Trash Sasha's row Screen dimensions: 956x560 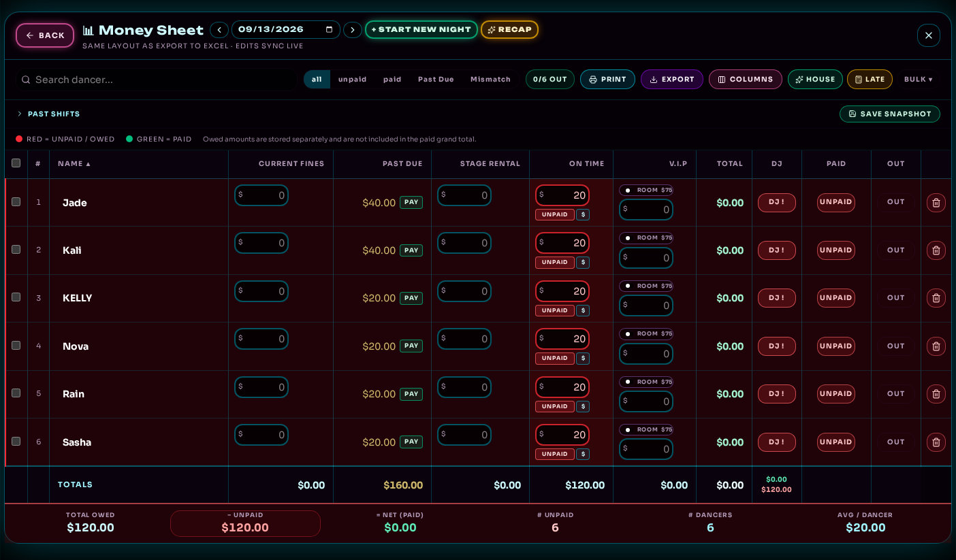[x=936, y=442]
